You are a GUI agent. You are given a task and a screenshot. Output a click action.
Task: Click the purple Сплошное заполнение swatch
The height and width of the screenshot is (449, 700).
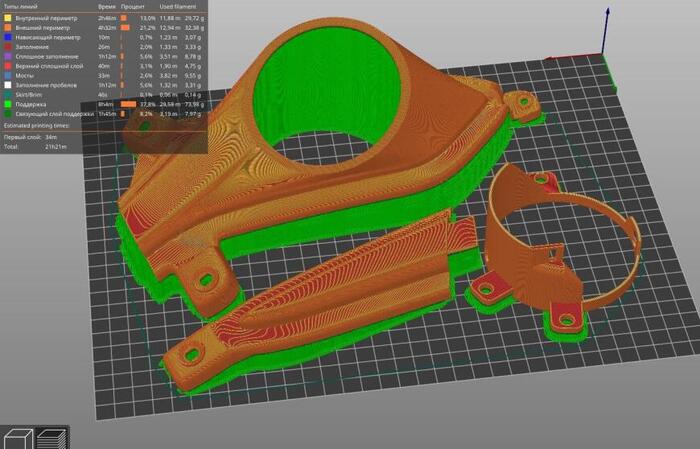(x=9, y=56)
